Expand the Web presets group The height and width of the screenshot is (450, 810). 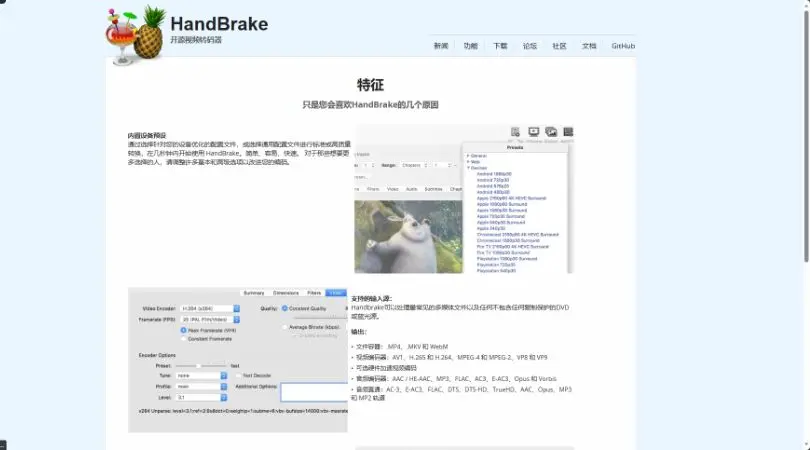[x=468, y=162]
